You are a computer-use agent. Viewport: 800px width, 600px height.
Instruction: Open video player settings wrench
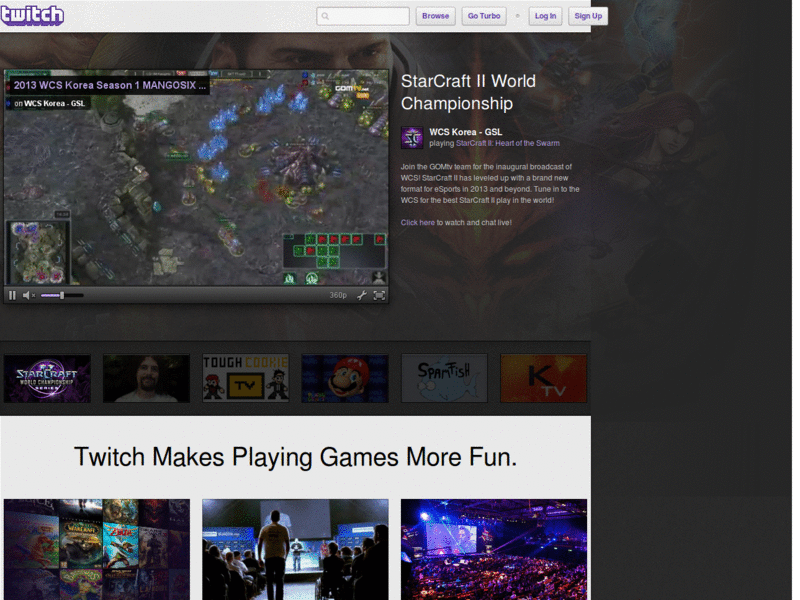(361, 295)
